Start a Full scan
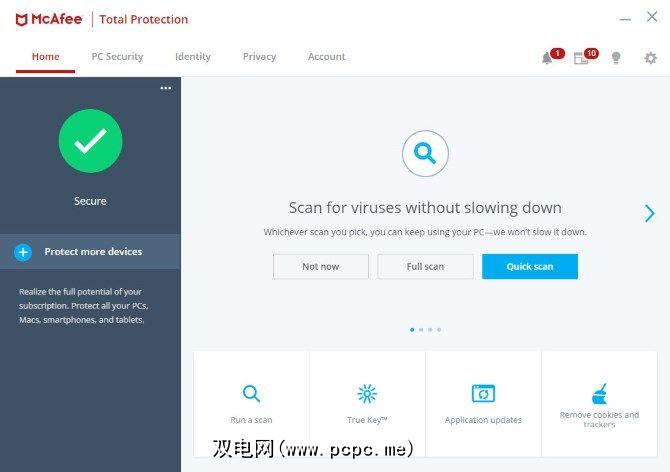This screenshot has height=472, width=670. coord(425,267)
